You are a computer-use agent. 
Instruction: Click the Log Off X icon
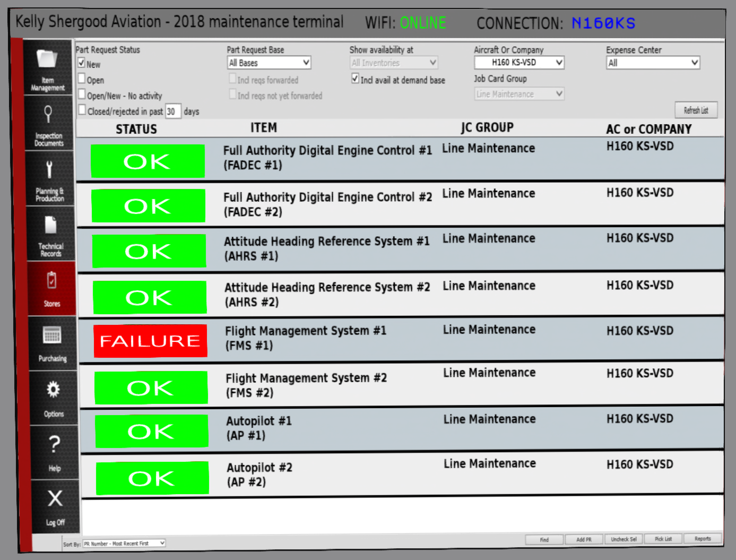click(55, 499)
